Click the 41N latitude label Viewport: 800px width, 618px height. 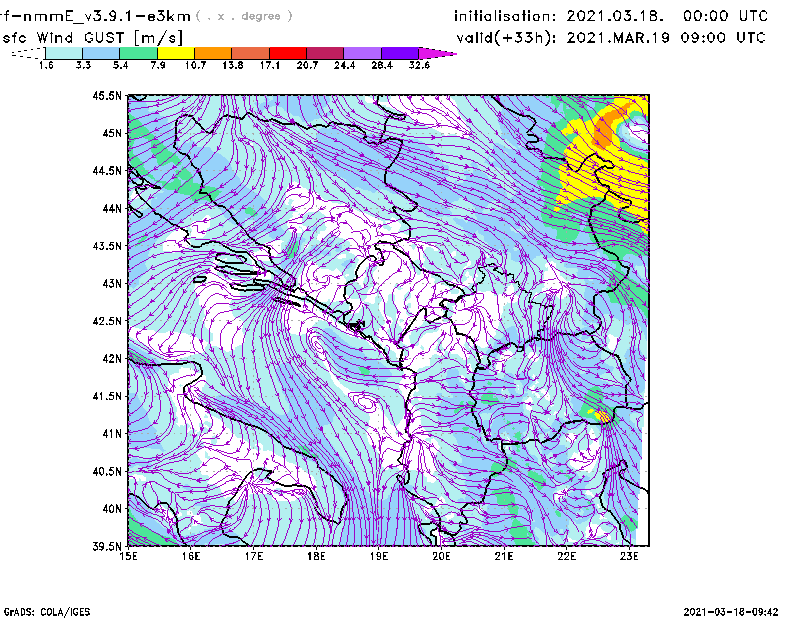click(x=112, y=434)
